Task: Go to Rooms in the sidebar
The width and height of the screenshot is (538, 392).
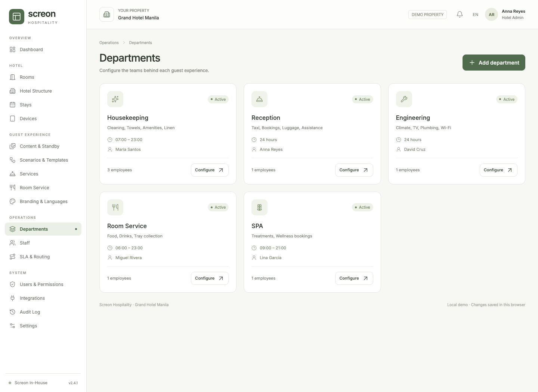Action: coord(43,77)
